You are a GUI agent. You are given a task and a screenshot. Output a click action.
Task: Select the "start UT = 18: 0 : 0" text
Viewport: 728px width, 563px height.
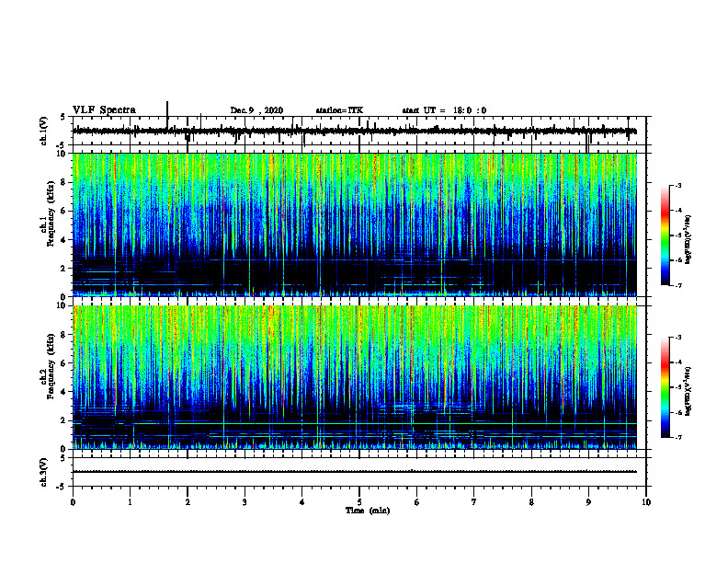(444, 110)
